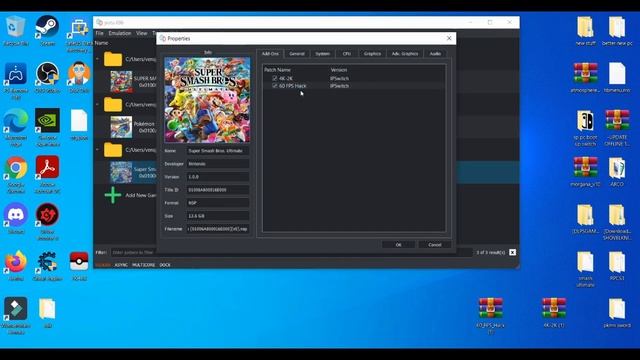The image size is (640, 360).
Task: Open the Pokéball PKHeX desktop icon
Action: 79,266
